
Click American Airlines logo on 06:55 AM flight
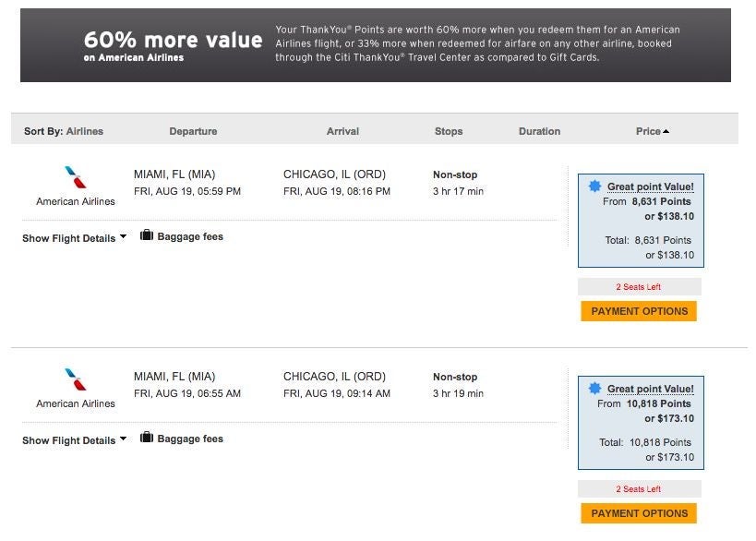[x=76, y=379]
